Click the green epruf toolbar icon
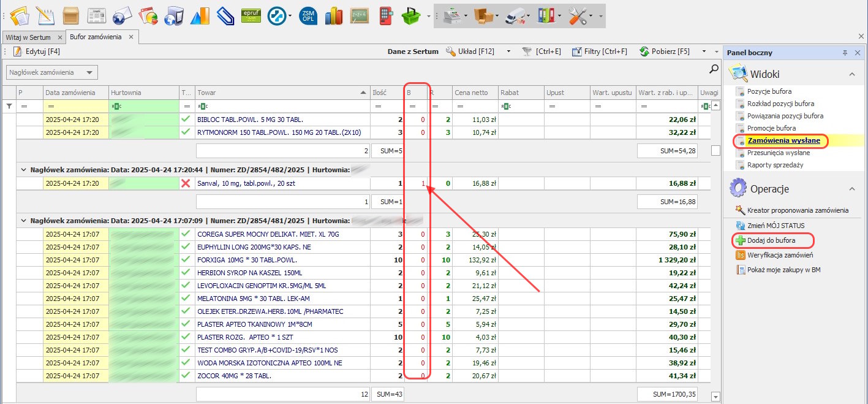The height and width of the screenshot is (404, 868). (252, 15)
